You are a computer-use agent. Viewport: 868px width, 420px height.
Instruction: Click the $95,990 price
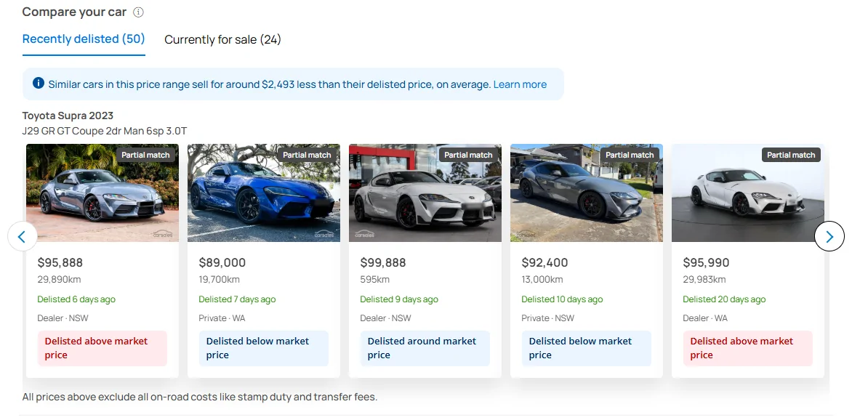click(707, 262)
